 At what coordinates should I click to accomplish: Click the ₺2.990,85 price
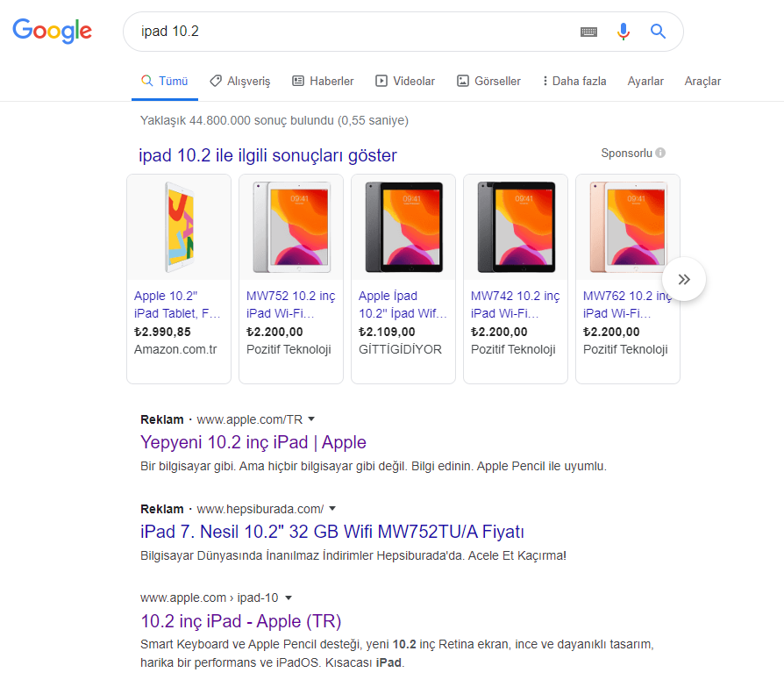[x=162, y=332]
